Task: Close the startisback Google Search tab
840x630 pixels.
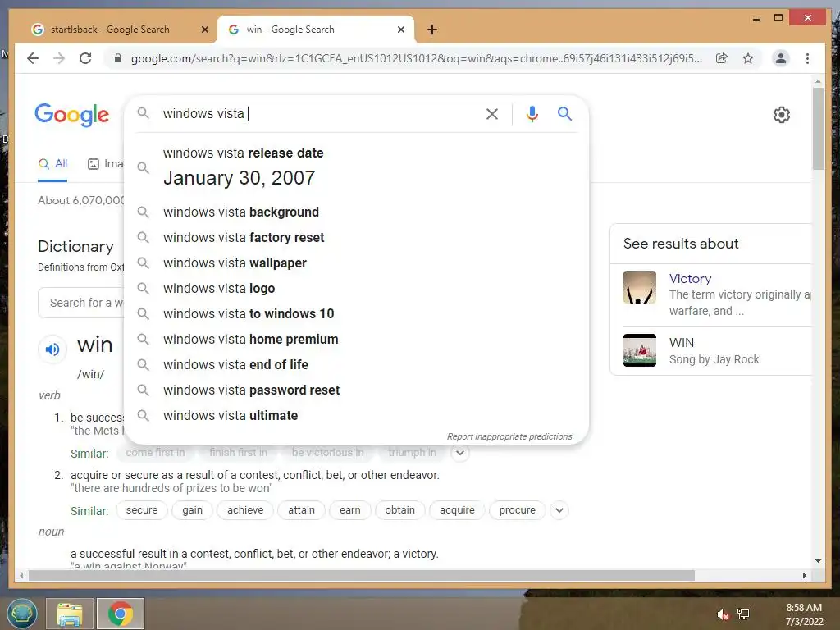Action: click(x=204, y=30)
